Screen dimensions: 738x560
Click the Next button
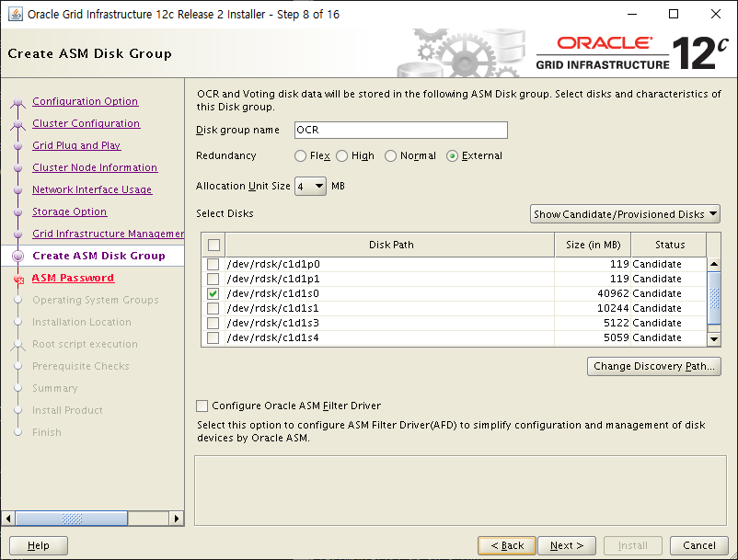[567, 545]
